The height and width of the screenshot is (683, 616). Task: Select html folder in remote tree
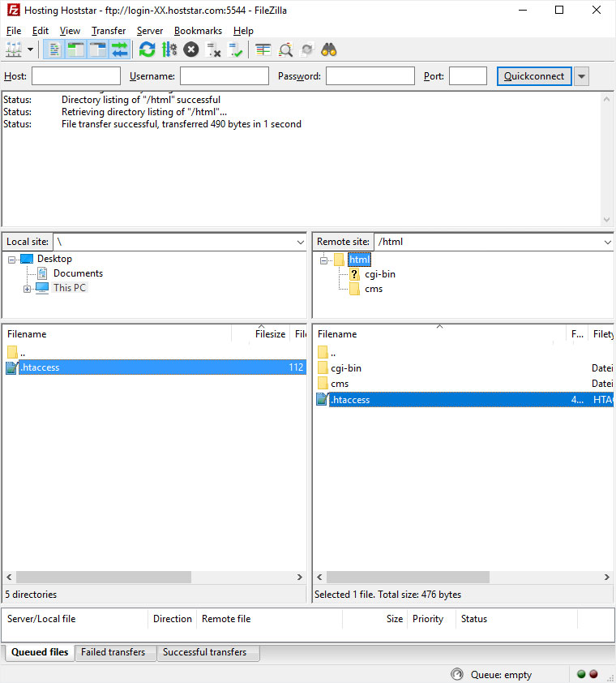[359, 260]
